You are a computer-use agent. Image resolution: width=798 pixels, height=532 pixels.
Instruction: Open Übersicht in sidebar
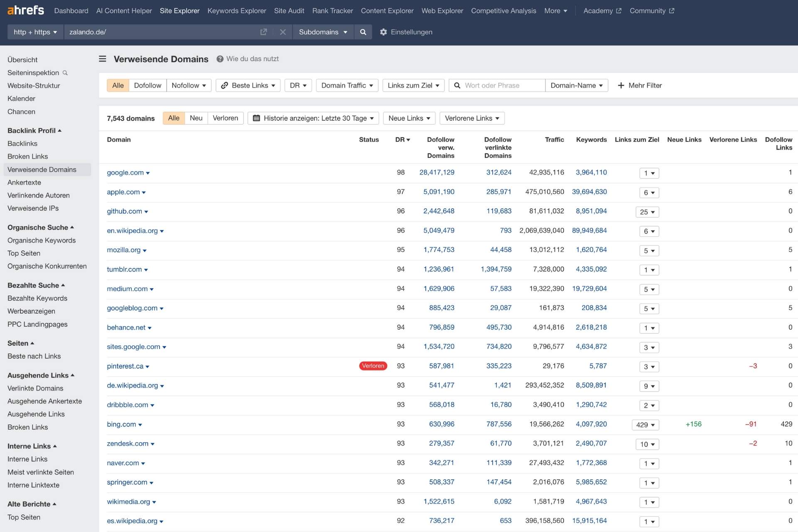pyautogui.click(x=22, y=60)
